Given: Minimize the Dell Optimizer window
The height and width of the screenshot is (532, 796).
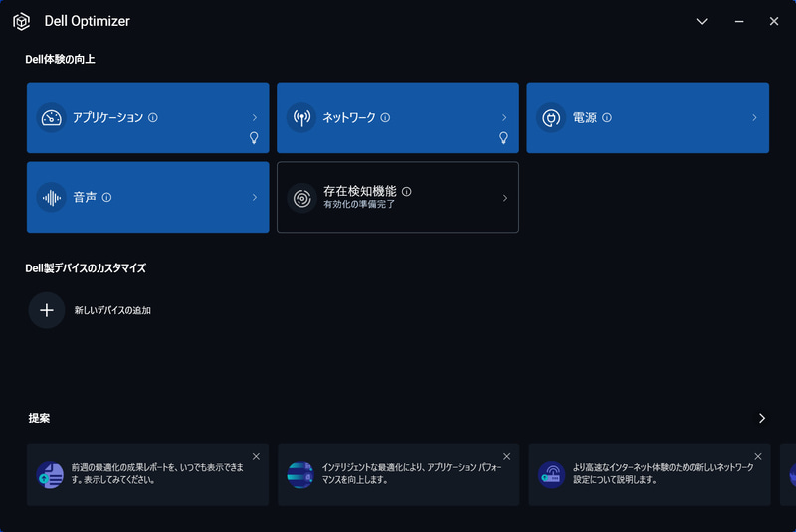Looking at the screenshot, I should (x=739, y=21).
